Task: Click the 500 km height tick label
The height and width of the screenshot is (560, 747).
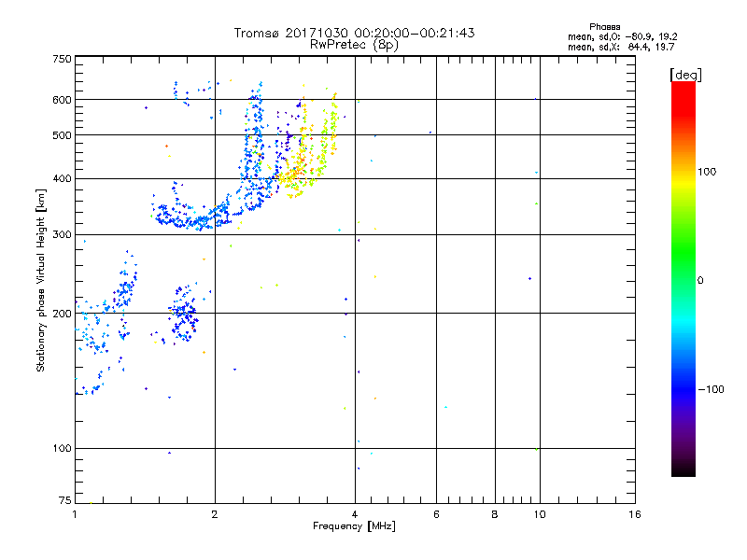Action: (x=62, y=135)
